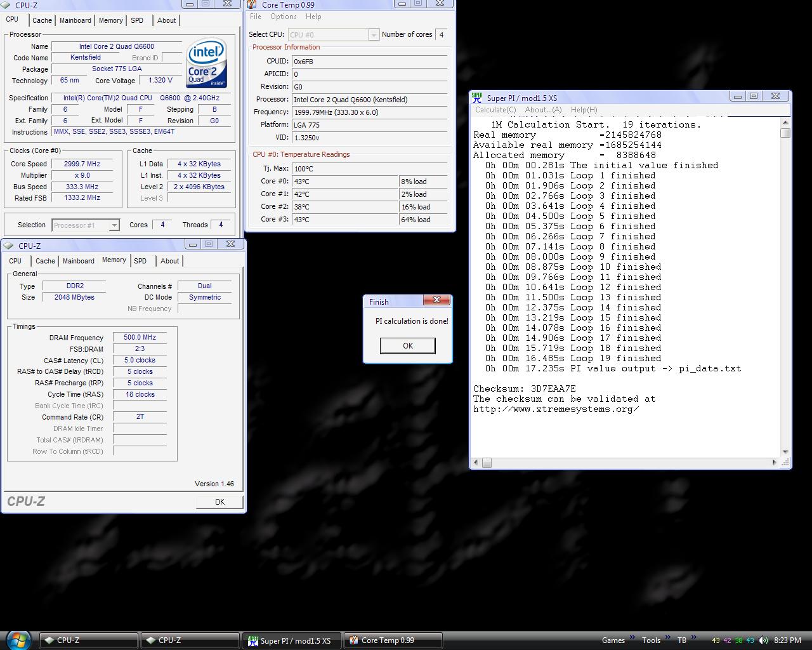Click Core #3 64% load reading

point(423,220)
